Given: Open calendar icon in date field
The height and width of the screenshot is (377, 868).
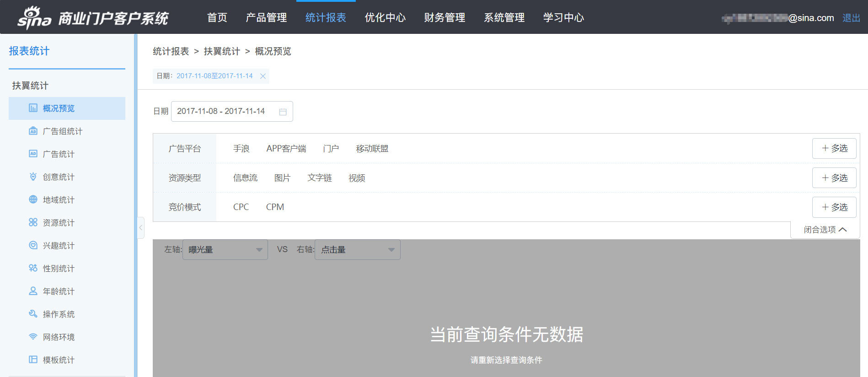Looking at the screenshot, I should coord(283,112).
